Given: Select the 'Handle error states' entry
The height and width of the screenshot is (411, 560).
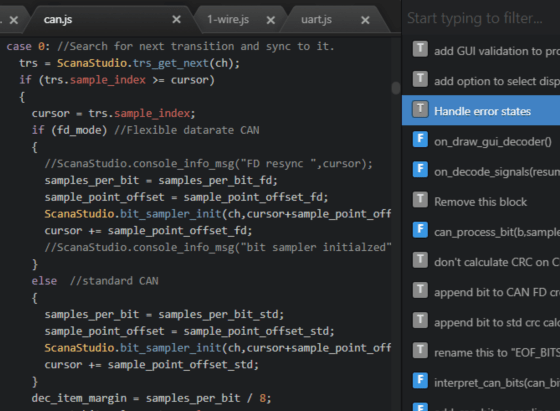Looking at the screenshot, I should tap(481, 110).
